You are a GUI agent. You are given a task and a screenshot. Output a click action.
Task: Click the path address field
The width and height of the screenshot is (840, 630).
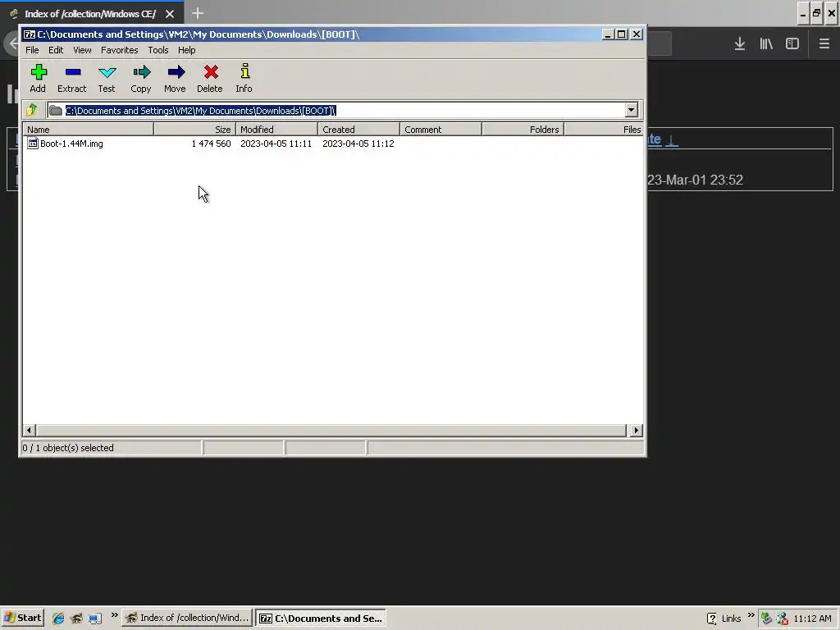(343, 111)
